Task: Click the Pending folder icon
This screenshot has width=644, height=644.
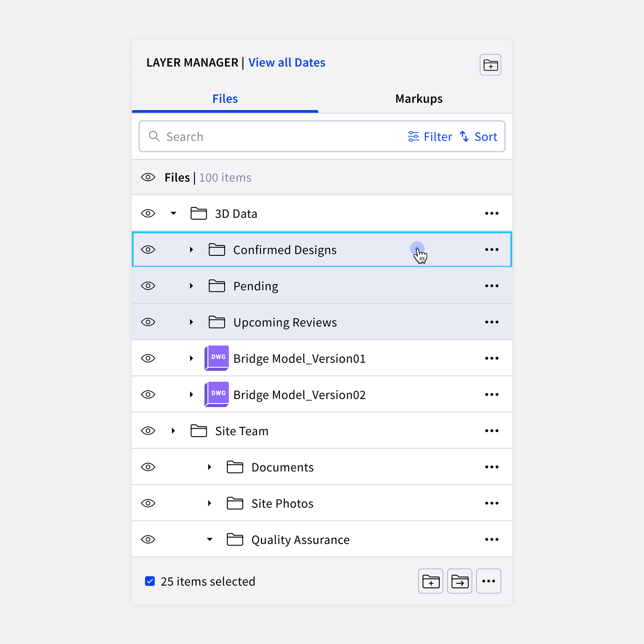Action: 217,286
